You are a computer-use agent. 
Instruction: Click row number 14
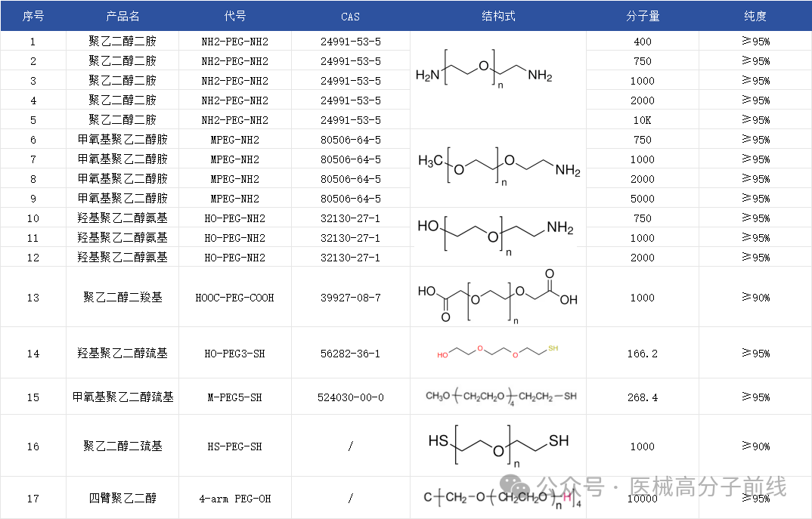pos(33,354)
